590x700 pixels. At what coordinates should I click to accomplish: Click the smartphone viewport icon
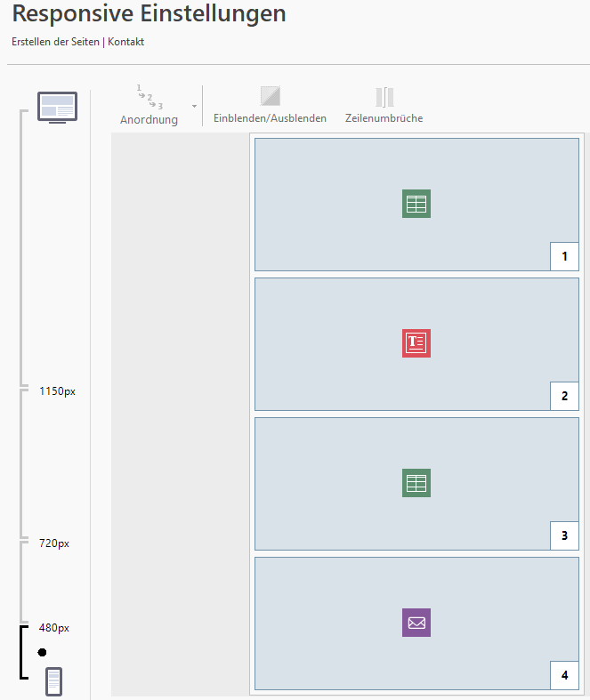click(53, 681)
